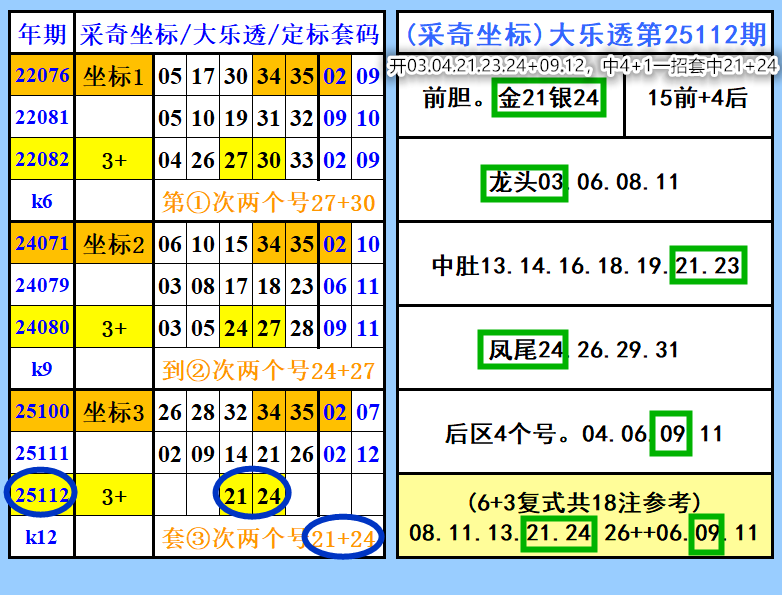Select period cell '22076'
782x595 pixels.
42,75
